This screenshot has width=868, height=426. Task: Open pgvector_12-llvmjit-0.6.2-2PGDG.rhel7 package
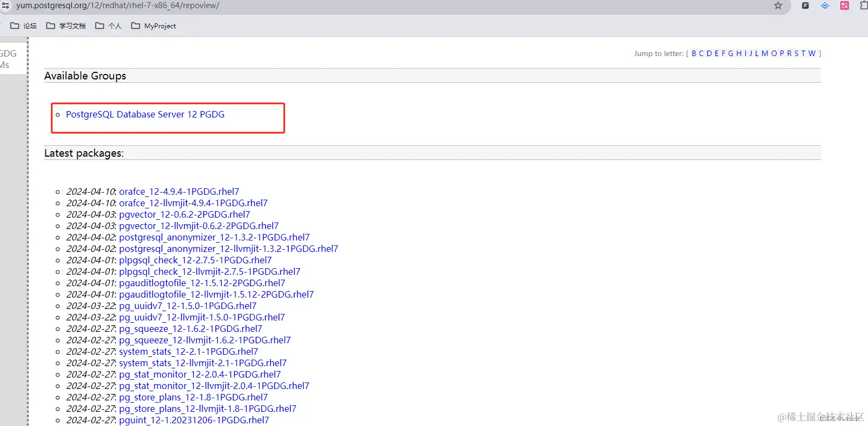[199, 226]
